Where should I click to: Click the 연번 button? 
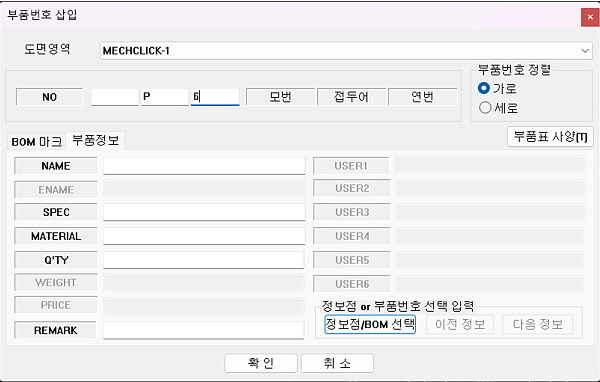click(422, 97)
